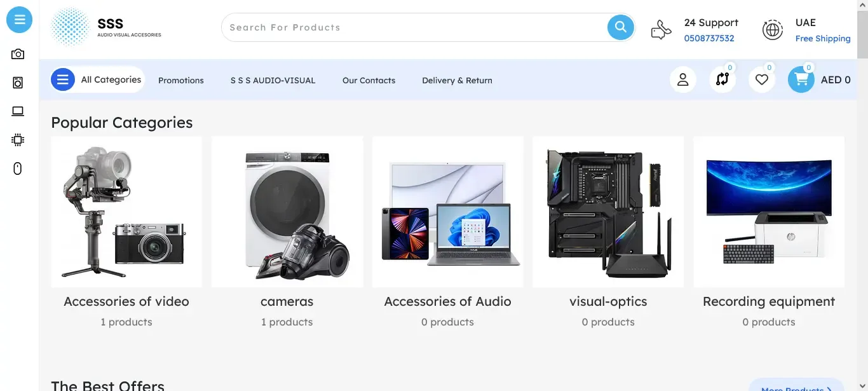The width and height of the screenshot is (868, 391).
Task: Open Our Contacts page
Action: tap(369, 81)
